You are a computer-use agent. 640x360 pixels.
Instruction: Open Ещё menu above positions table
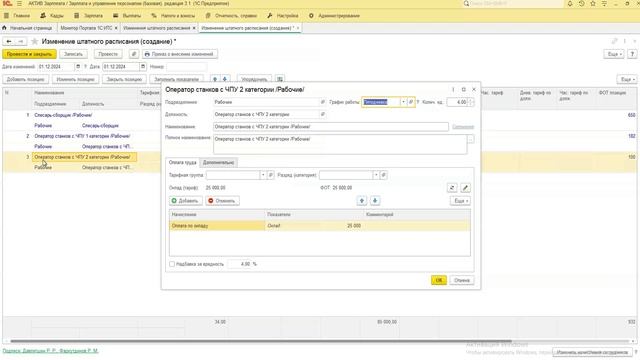[x=627, y=79]
